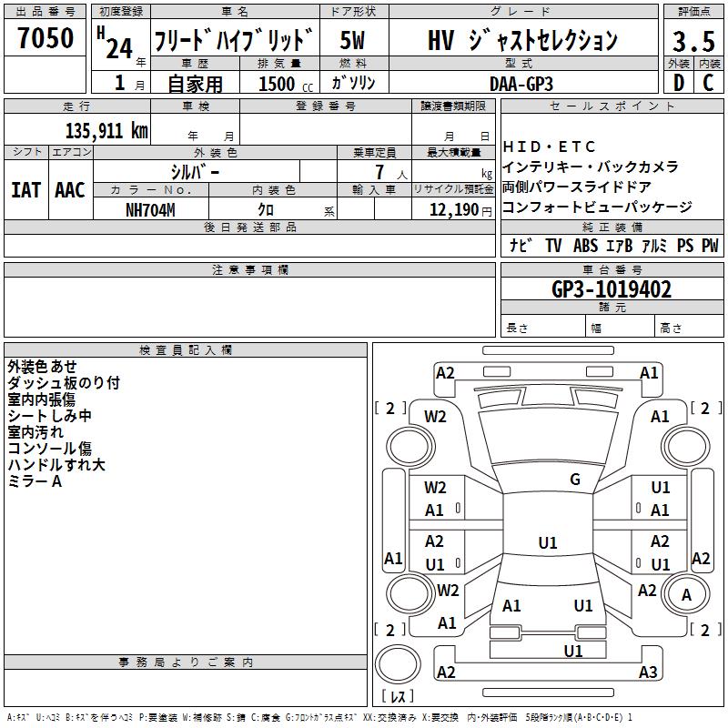Click note シートしみ中
The width and height of the screenshot is (728, 728).
coord(49,416)
